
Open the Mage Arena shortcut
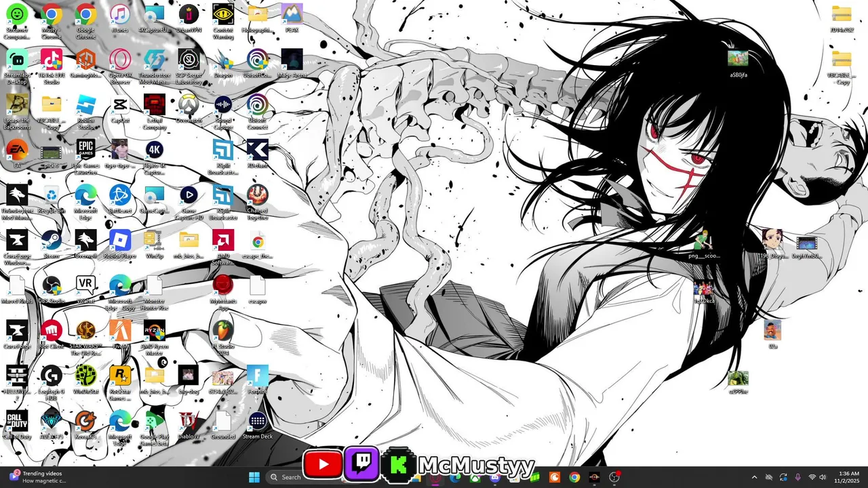click(x=292, y=63)
